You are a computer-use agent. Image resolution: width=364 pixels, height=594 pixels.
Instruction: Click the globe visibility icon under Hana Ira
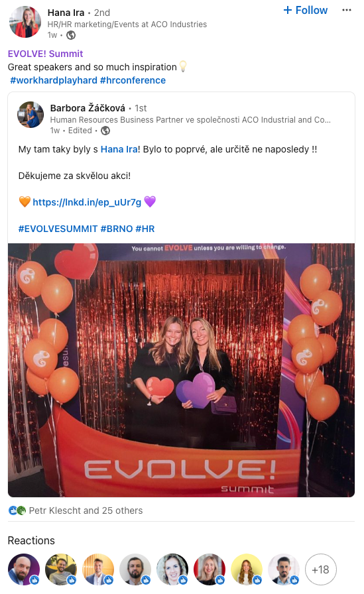[71, 35]
